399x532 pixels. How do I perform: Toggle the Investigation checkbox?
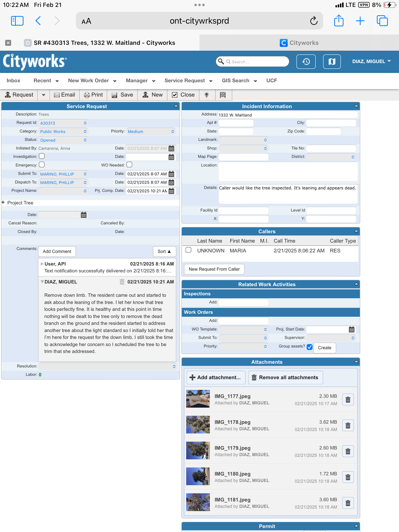coord(42,156)
